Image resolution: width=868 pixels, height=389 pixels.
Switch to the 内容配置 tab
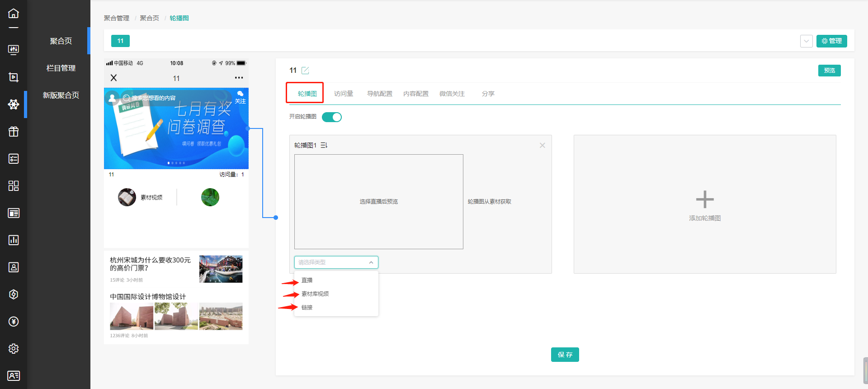tap(416, 94)
